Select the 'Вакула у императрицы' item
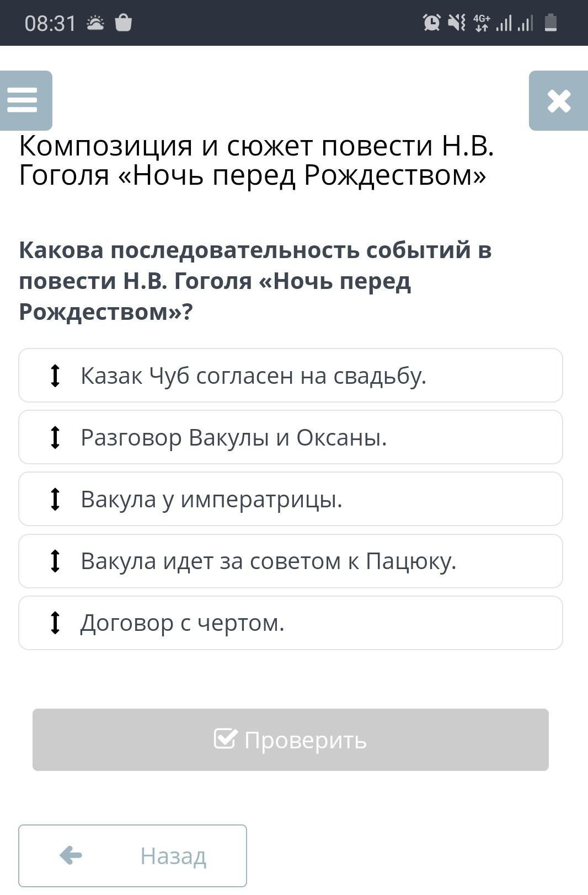The height and width of the screenshot is (895, 588). tap(291, 499)
